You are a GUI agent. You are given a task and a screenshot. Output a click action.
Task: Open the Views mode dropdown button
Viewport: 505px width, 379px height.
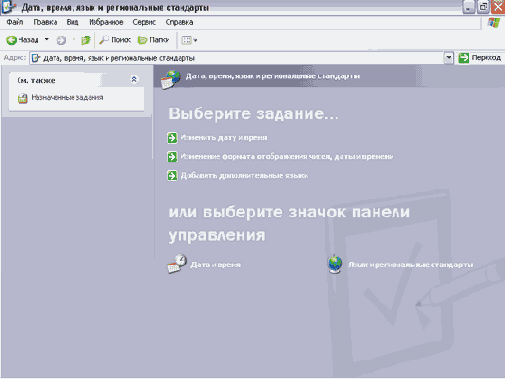[189, 40]
